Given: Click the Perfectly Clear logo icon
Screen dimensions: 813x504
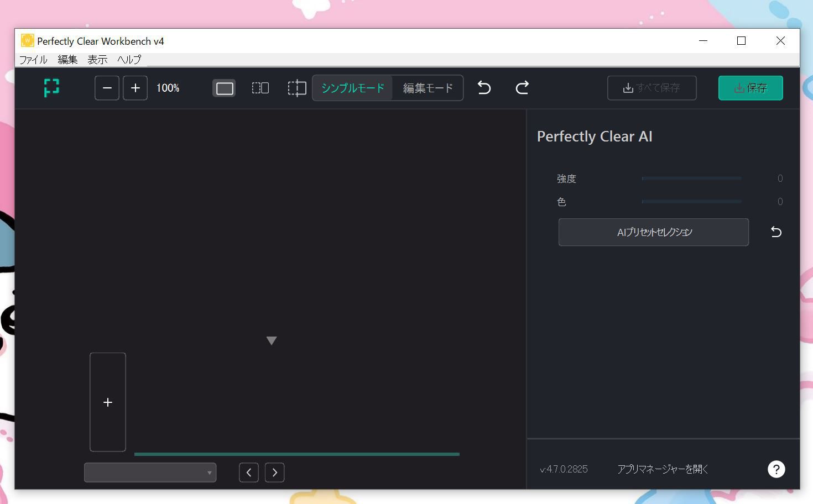Looking at the screenshot, I should [x=51, y=88].
